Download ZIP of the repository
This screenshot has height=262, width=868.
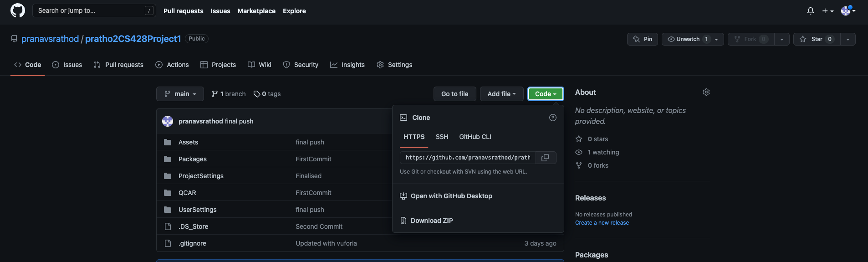(x=426, y=221)
